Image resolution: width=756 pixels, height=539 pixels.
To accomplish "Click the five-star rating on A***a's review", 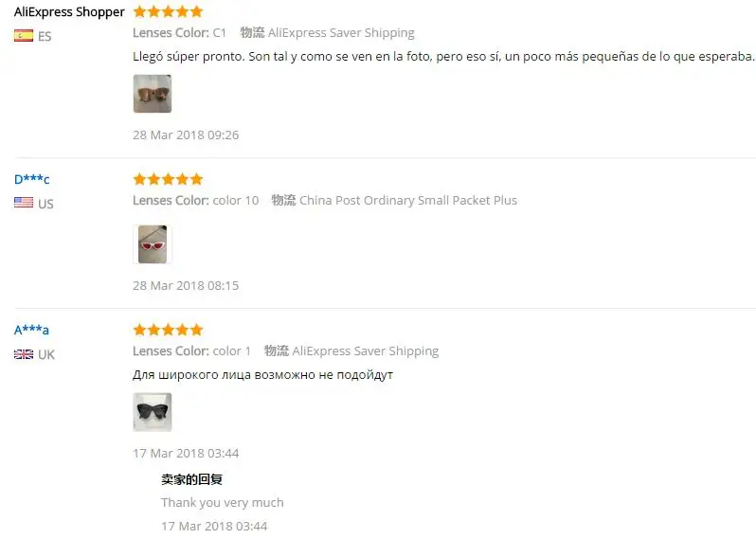I will point(169,331).
